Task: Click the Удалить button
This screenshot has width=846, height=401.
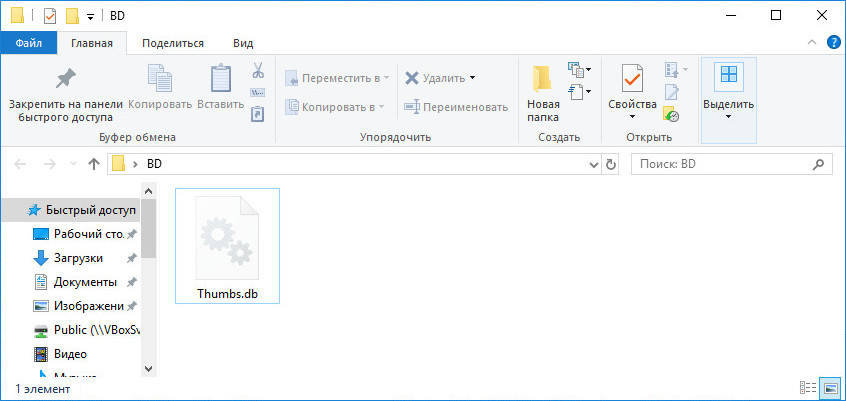Action: [434, 78]
